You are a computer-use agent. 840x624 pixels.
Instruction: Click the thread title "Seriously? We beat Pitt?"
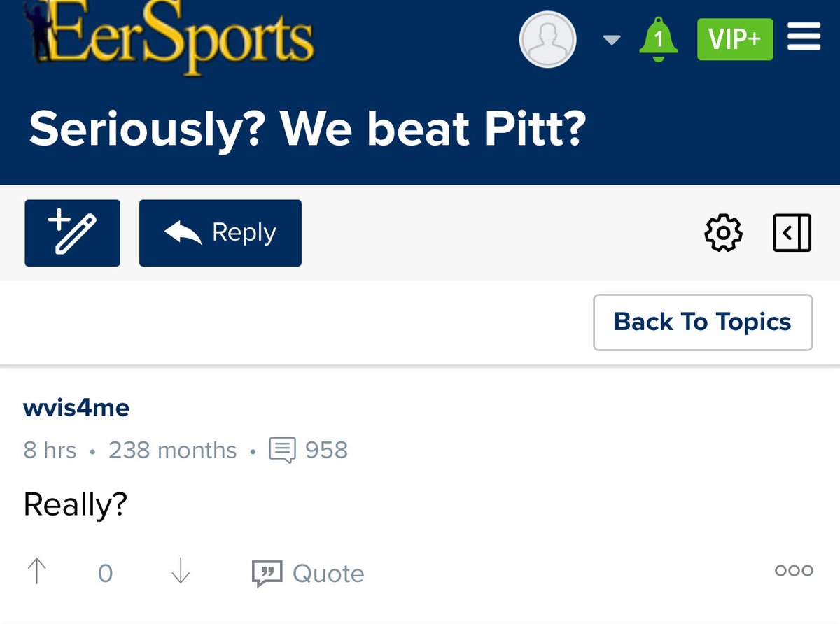(307, 129)
